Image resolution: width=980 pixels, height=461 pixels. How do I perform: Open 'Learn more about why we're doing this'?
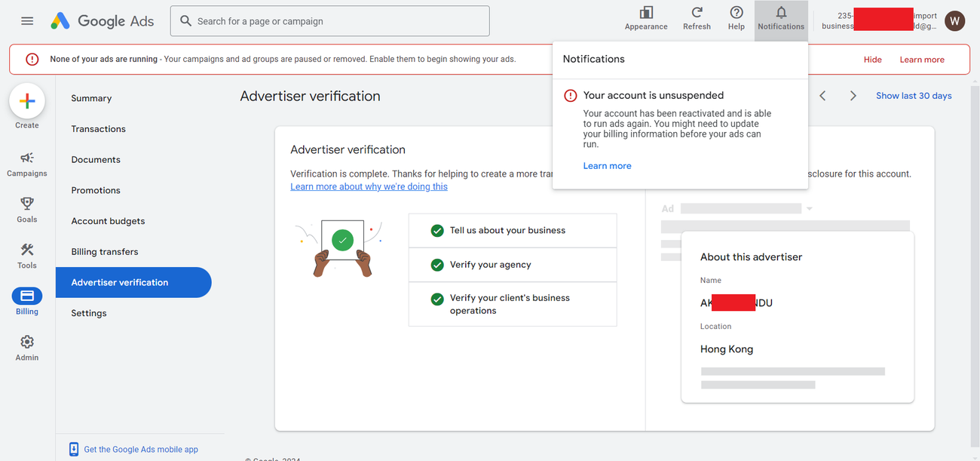pyautogui.click(x=369, y=186)
